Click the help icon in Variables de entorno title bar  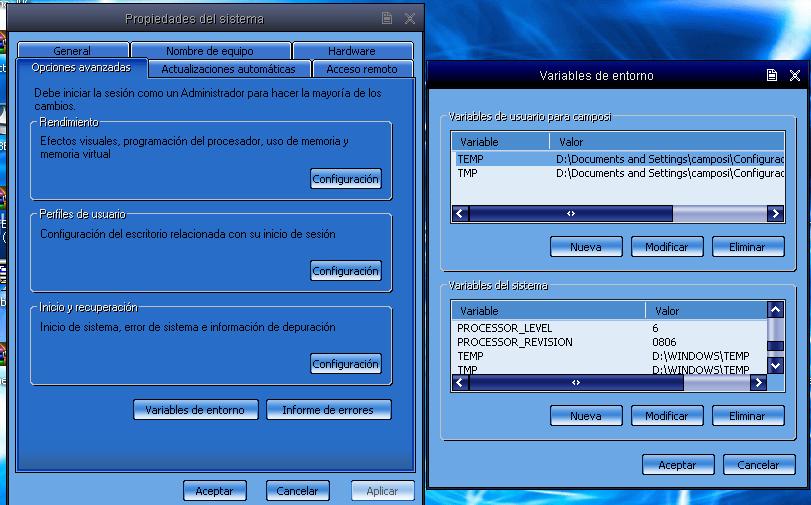772,75
